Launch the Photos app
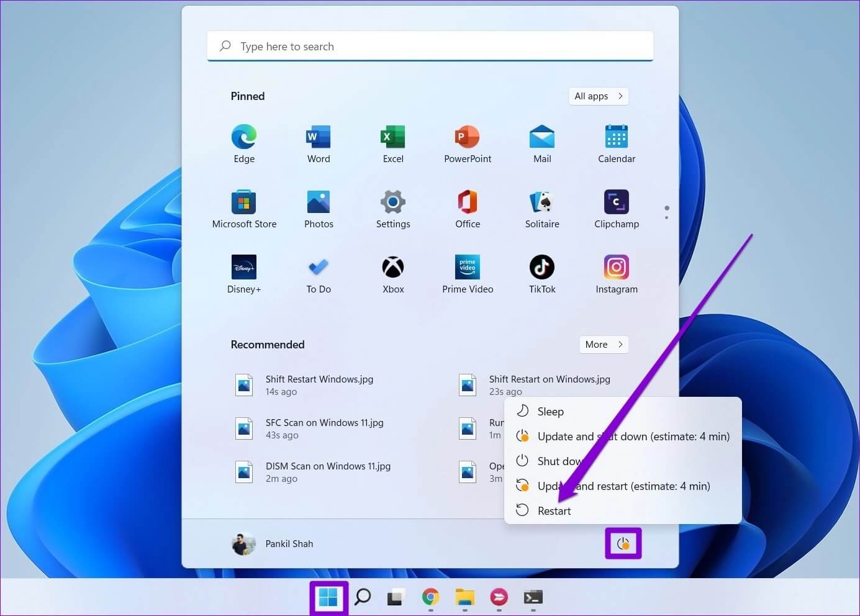860x616 pixels. pos(319,209)
